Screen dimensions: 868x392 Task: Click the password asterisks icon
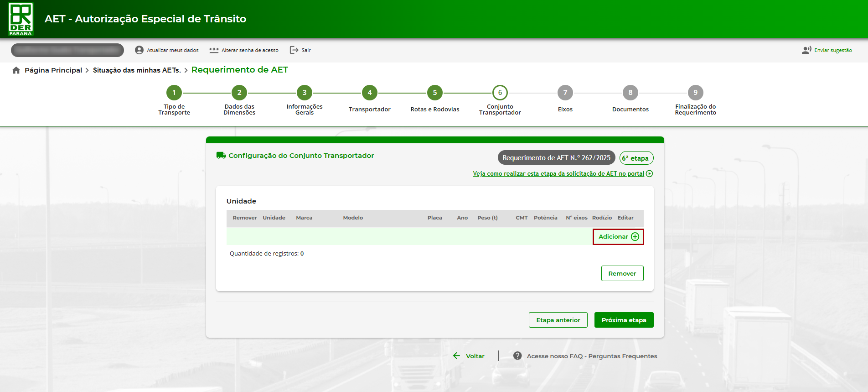214,50
